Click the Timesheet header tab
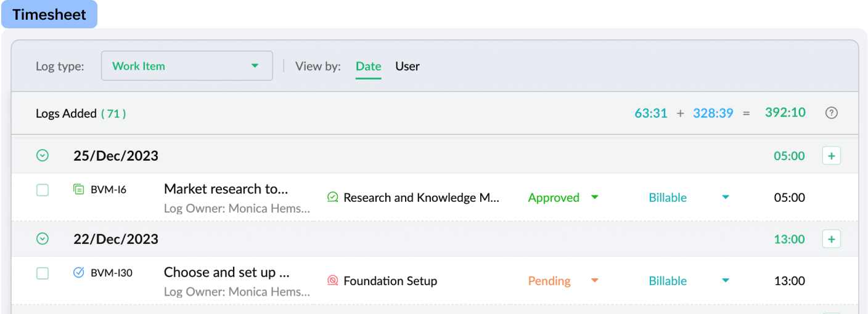Image resolution: width=868 pixels, height=314 pixels. click(49, 15)
